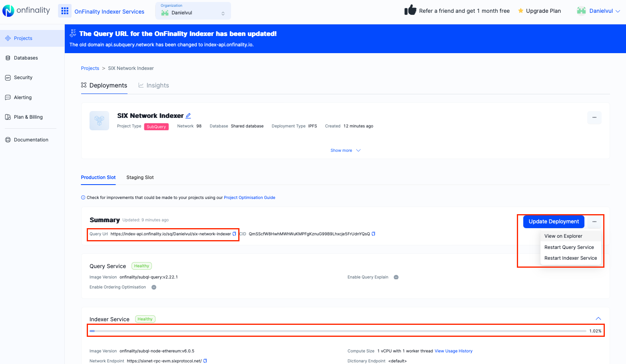Open the app grid launcher icon
Screen dimensions: 626x364
65,11
